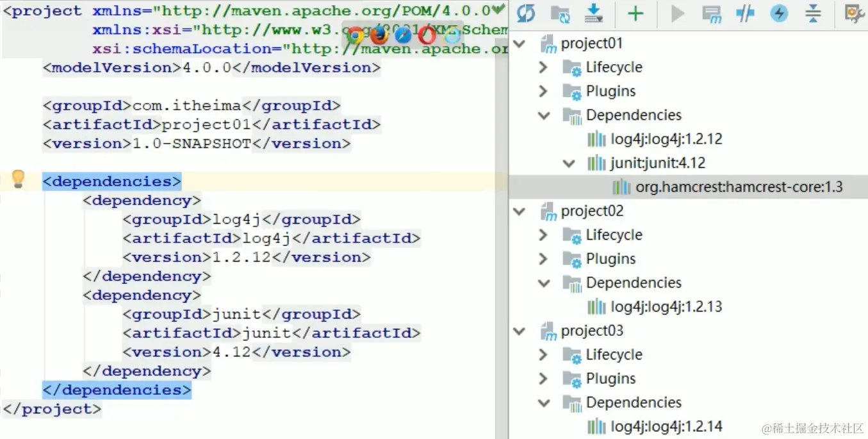Collapse the project01 tree node
Viewport: 868px width, 439px height.
click(x=520, y=44)
